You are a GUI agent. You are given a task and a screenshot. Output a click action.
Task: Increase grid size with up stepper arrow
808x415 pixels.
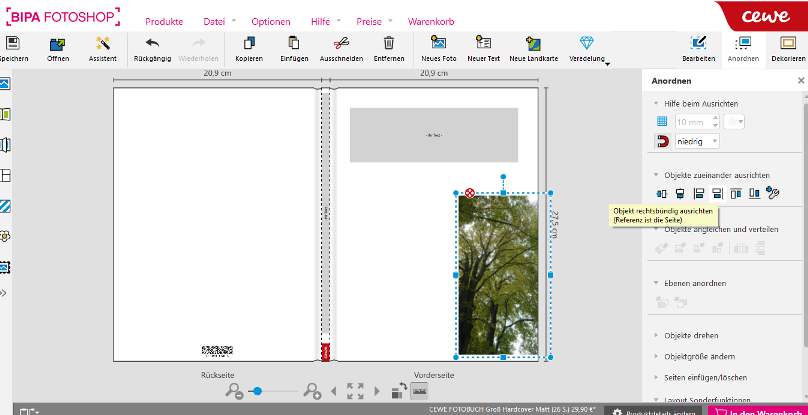715,118
